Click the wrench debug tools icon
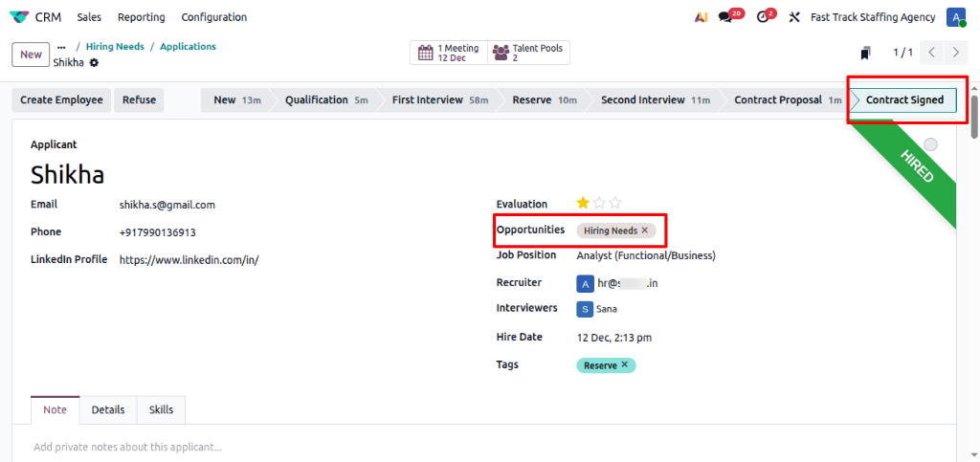 coord(793,17)
